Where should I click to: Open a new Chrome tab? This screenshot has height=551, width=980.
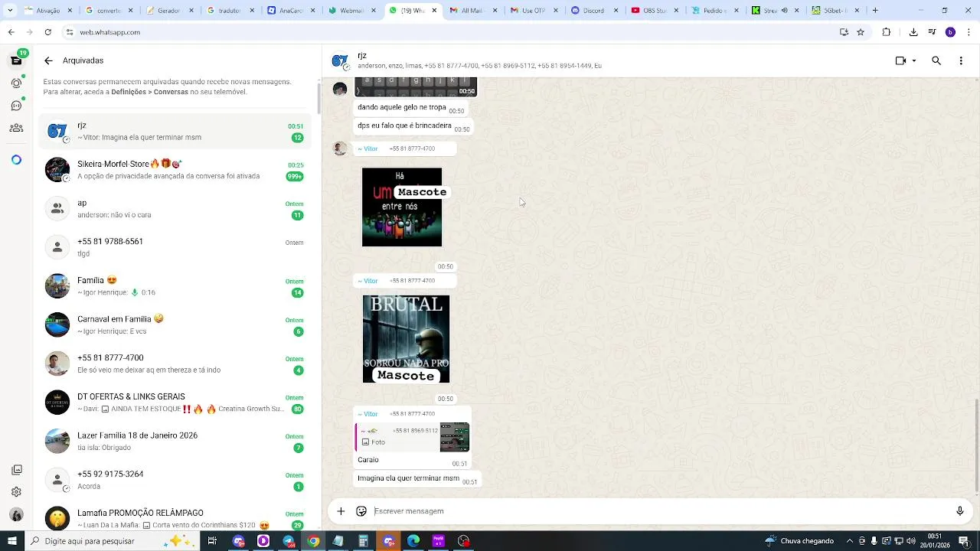point(875,11)
